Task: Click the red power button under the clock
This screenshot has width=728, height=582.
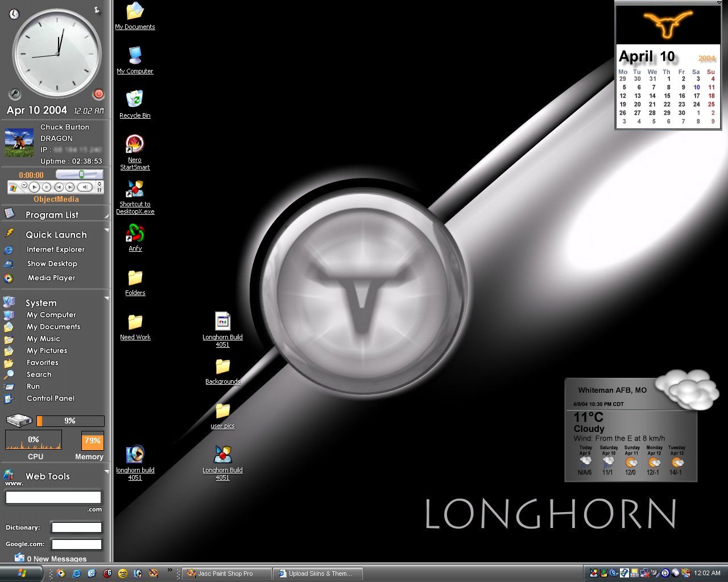Action: pyautogui.click(x=98, y=94)
